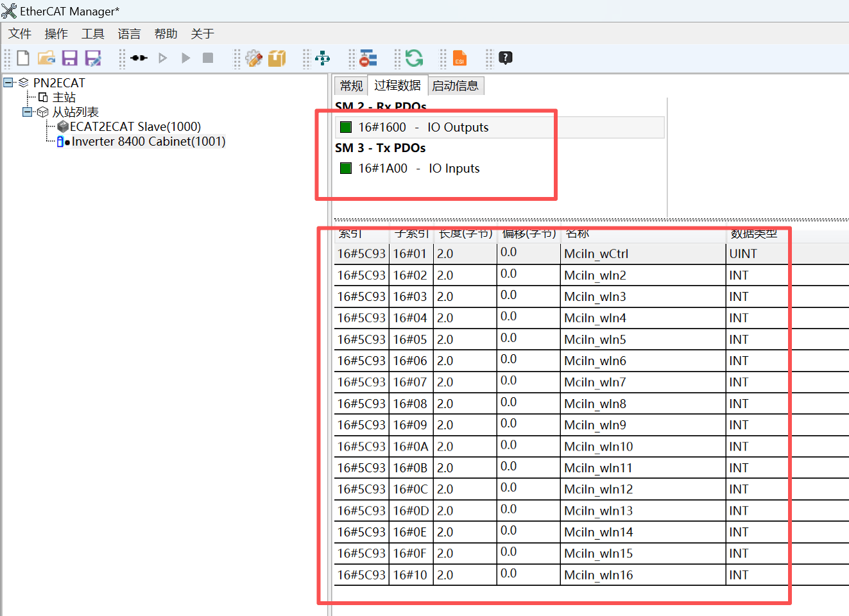This screenshot has height=616, width=849.
Task: Switch to the 启动信息 tab
Action: coord(455,86)
